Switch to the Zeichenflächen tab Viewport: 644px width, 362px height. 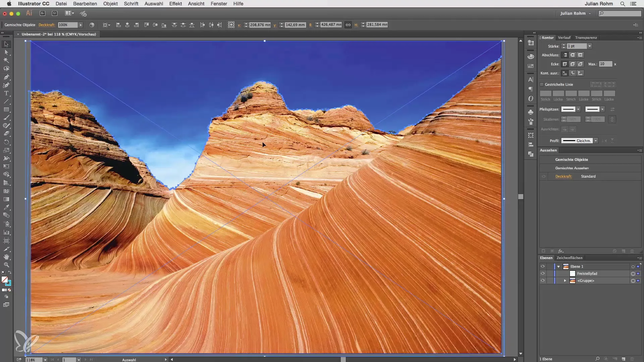pos(569,258)
